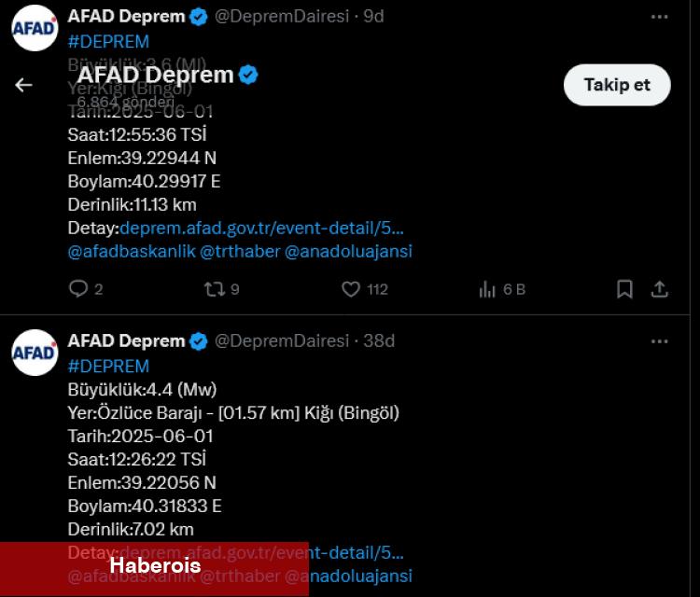Open @anadoluajansi mention in second tweet

pos(348,576)
